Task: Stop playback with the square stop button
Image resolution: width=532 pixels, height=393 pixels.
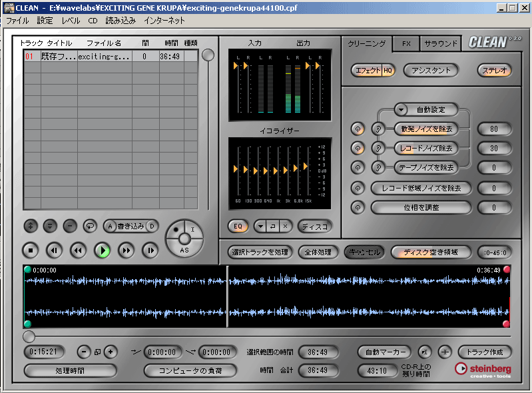Action: coord(31,251)
